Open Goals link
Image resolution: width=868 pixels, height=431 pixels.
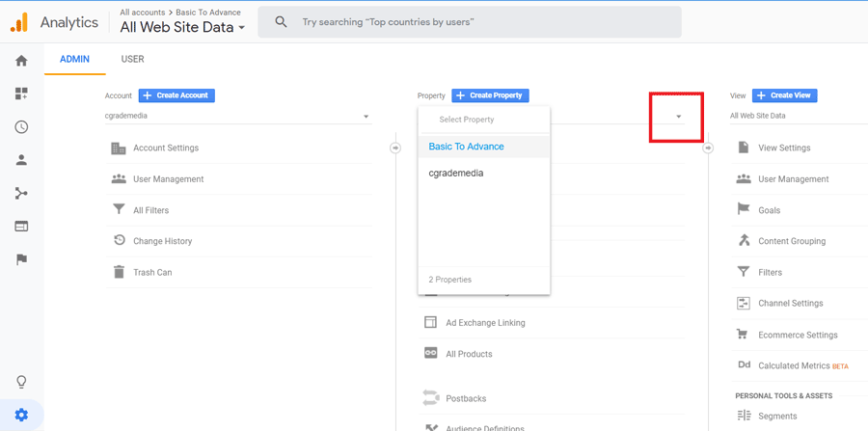[770, 210]
